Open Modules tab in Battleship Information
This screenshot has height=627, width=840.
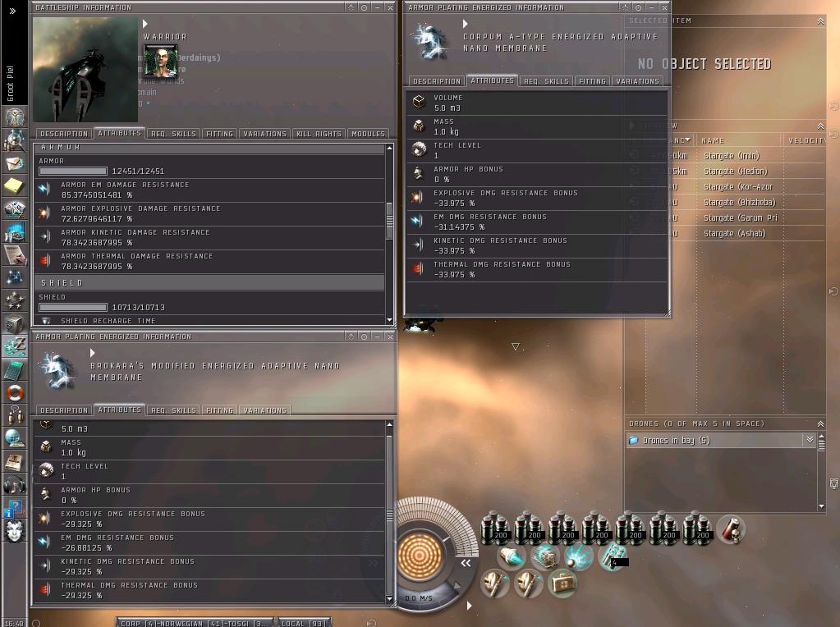click(368, 134)
